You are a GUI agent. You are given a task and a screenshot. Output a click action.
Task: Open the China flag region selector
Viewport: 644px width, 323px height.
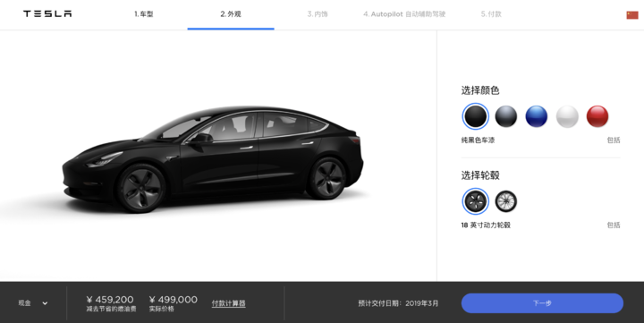(632, 15)
